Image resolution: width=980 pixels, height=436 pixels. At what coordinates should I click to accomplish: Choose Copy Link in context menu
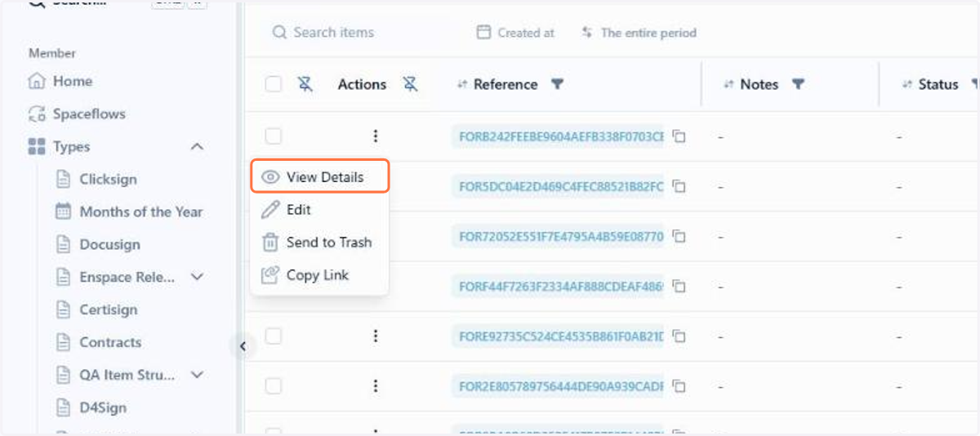point(319,275)
